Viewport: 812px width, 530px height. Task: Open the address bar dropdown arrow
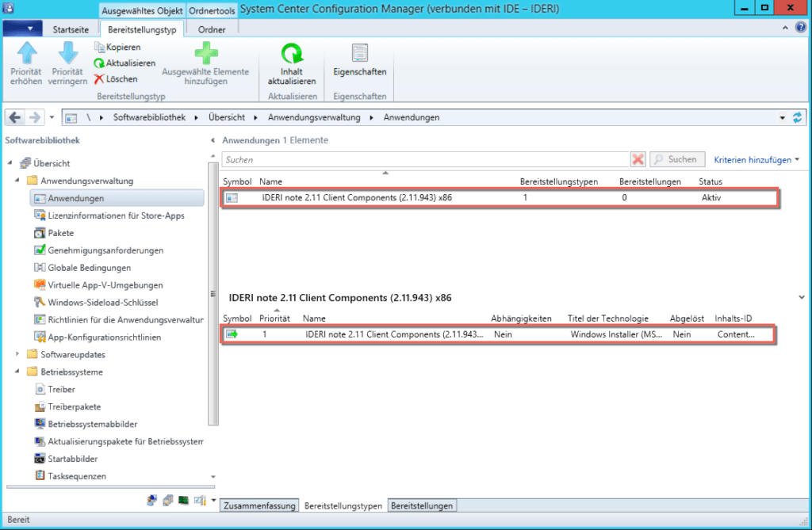click(x=783, y=118)
